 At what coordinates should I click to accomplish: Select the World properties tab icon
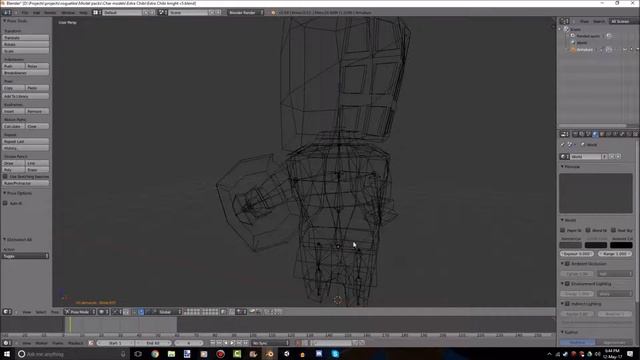(x=595, y=134)
